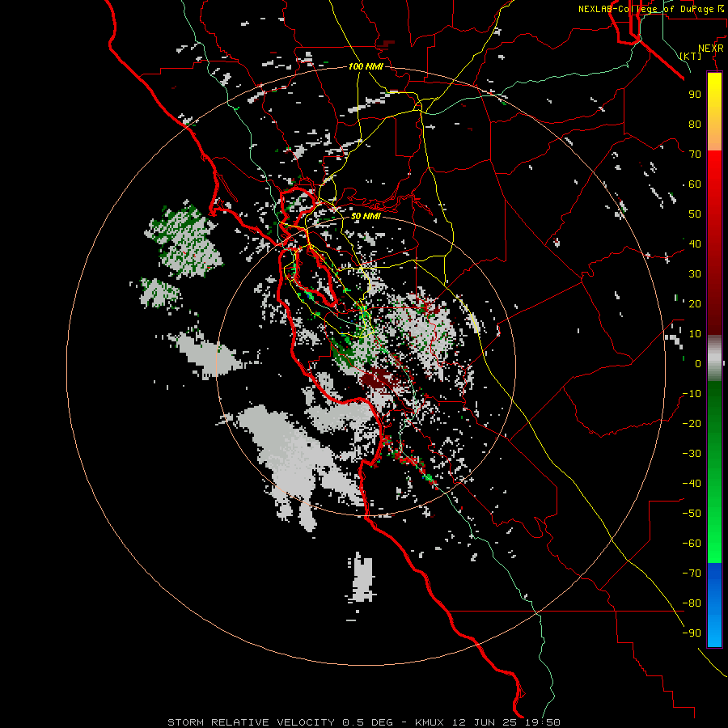Click the -10 value on the velocity scale

(x=692, y=394)
